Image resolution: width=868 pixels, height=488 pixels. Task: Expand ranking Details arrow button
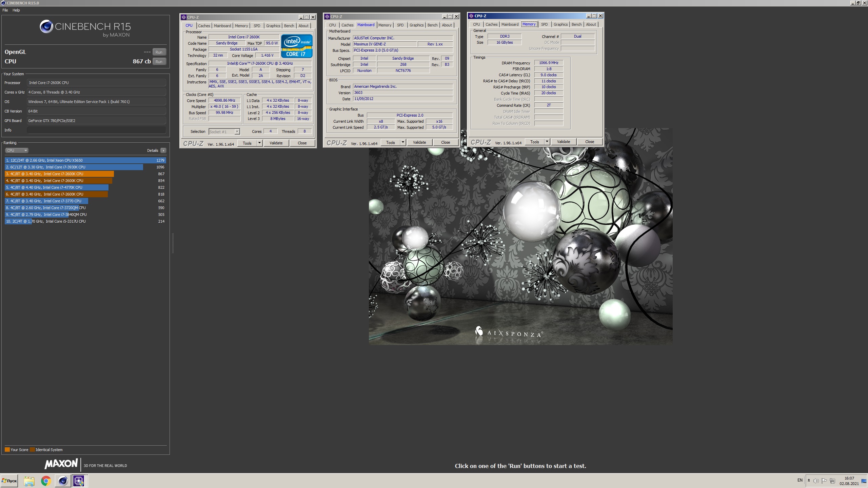point(163,150)
